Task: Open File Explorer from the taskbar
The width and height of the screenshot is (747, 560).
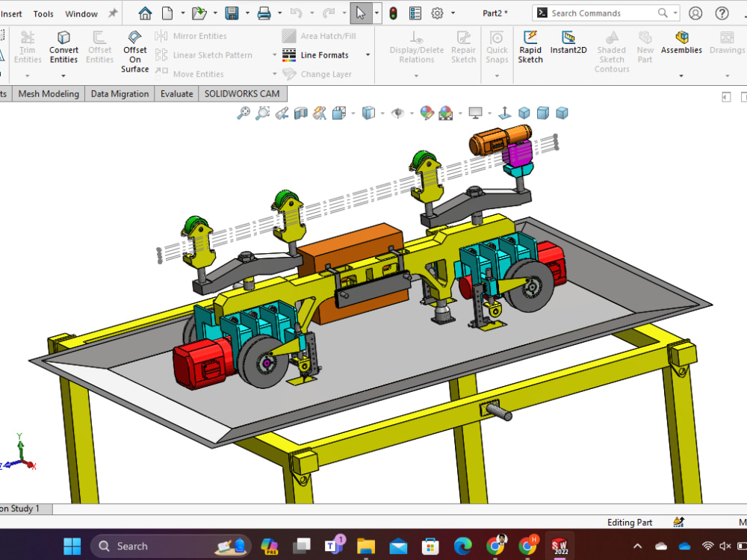Action: [x=366, y=547]
